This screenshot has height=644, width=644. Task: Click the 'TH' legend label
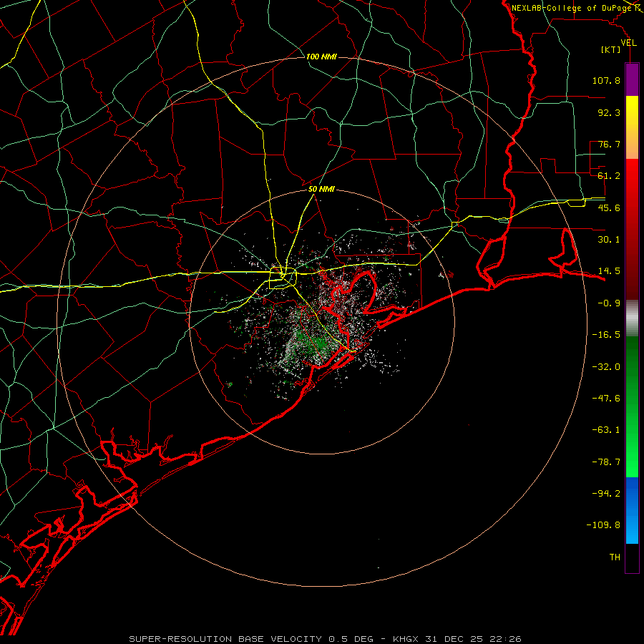click(615, 557)
